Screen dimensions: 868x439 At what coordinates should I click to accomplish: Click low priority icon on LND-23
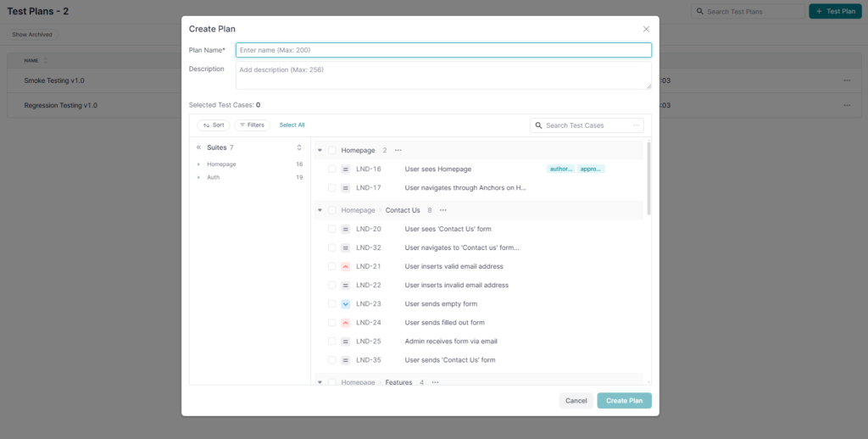click(x=346, y=304)
